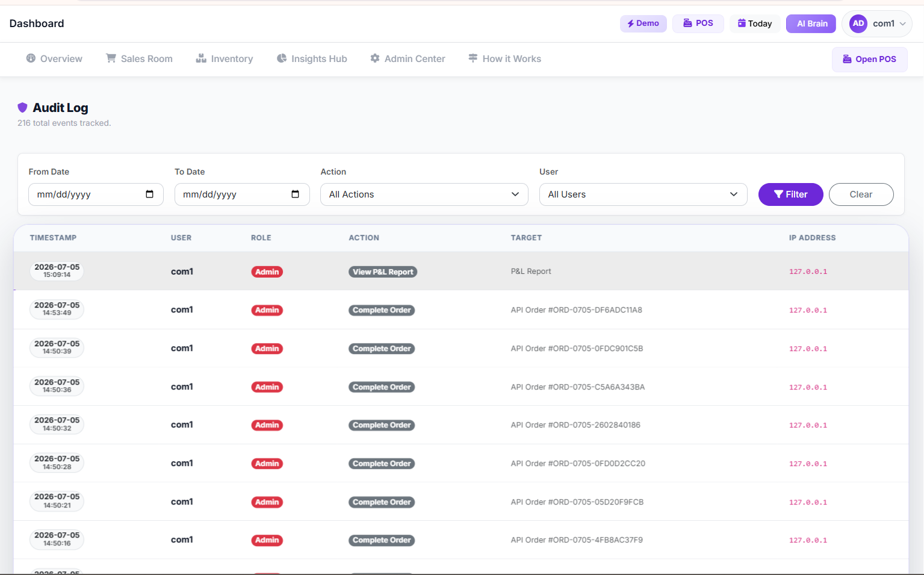This screenshot has height=575, width=924.
Task: Expand the com1 account menu chevron
Action: pyautogui.click(x=903, y=24)
